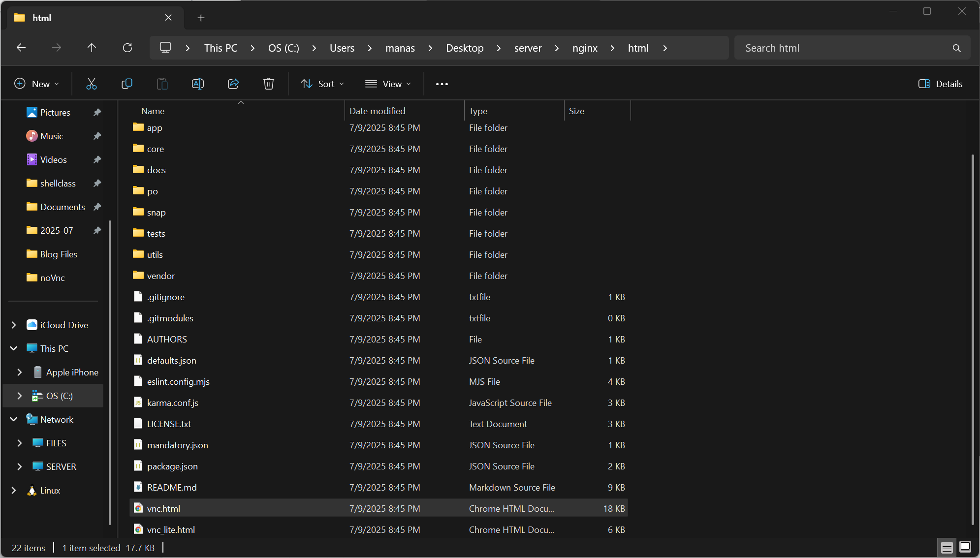Click the Rename icon in toolbar
The height and width of the screenshot is (558, 980).
coord(198,84)
